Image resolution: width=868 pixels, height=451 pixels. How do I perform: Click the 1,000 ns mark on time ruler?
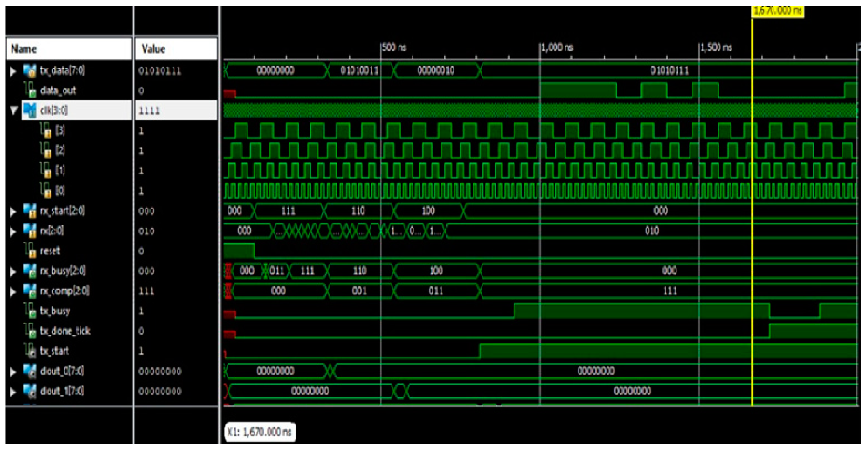coord(556,47)
